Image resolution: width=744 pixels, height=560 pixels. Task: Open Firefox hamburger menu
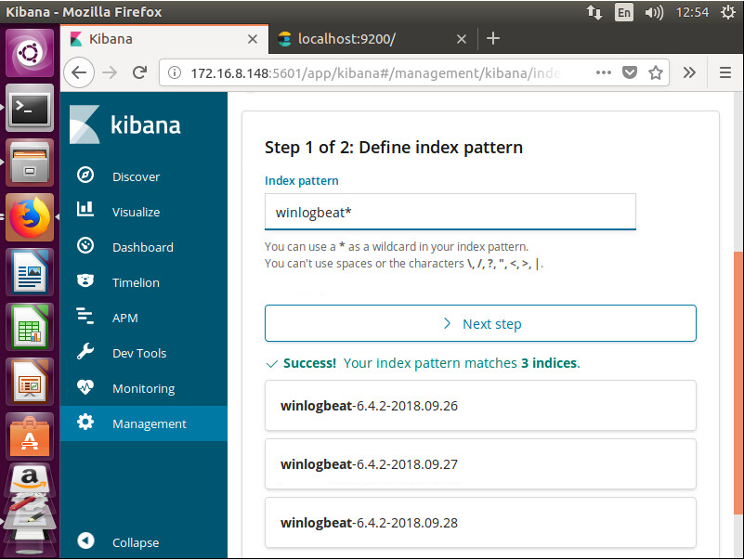coord(725,72)
